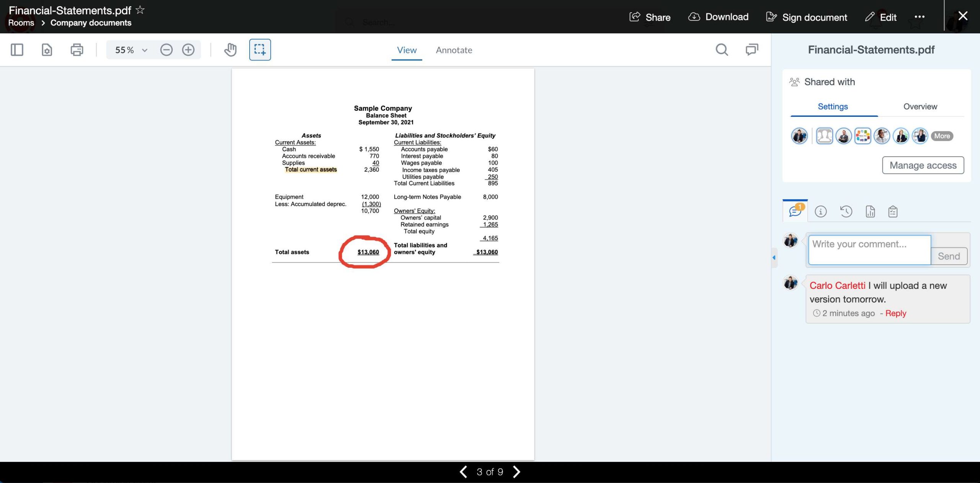The height and width of the screenshot is (483, 980).
Task: Open the document settings icon
Action: (x=47, y=50)
